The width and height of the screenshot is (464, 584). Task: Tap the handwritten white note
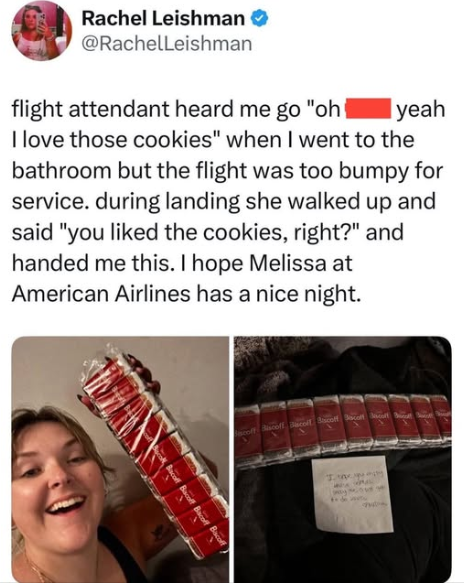tap(353, 495)
